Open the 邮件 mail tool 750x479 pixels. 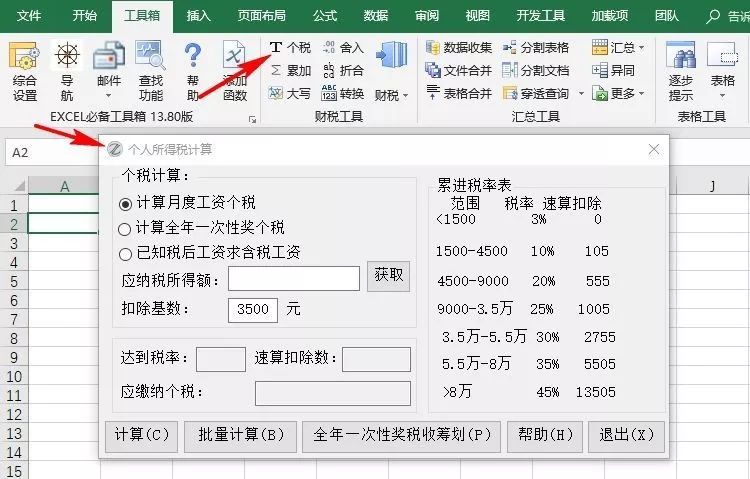click(x=109, y=65)
